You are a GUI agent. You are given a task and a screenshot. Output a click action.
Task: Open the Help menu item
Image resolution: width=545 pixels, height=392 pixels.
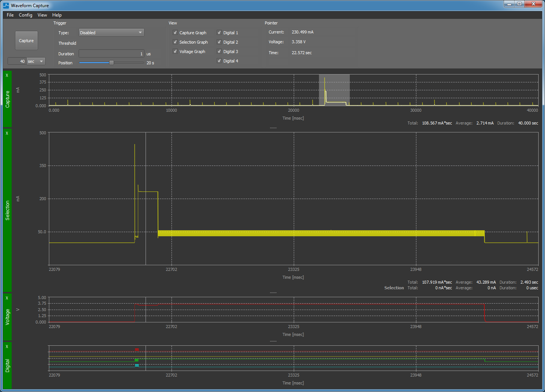pyautogui.click(x=57, y=15)
